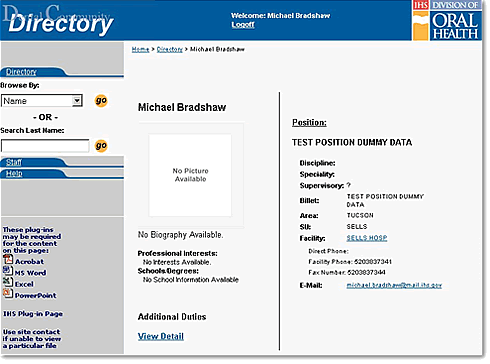
Task: Open the Directory sidebar tab
Action: [x=21, y=72]
